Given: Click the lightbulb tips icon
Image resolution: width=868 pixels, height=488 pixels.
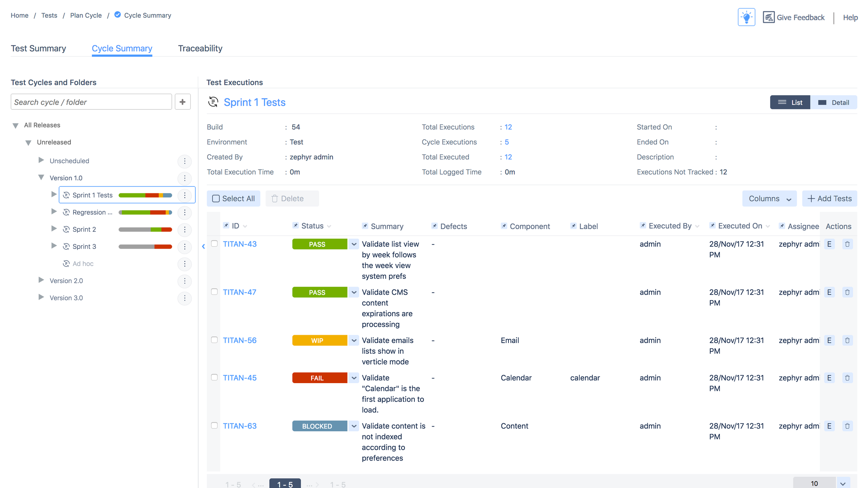Looking at the screenshot, I should point(746,17).
